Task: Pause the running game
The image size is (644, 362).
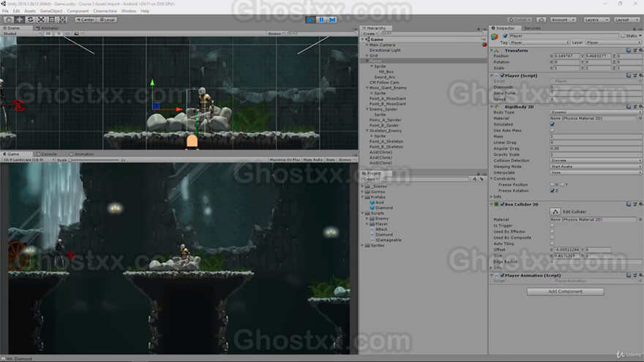Action: pyautogui.click(x=321, y=19)
